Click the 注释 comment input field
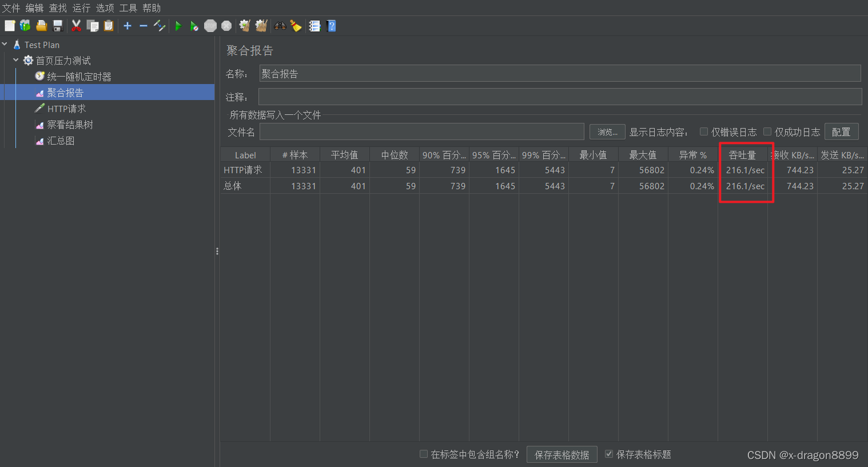This screenshot has height=467, width=868. pos(560,97)
